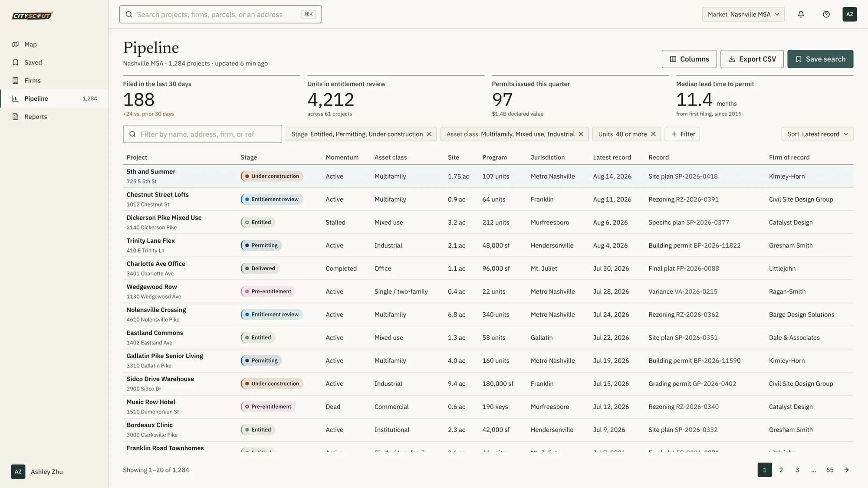Screen dimensions: 868x488
Task: Open the Saved section
Action: point(54,62)
